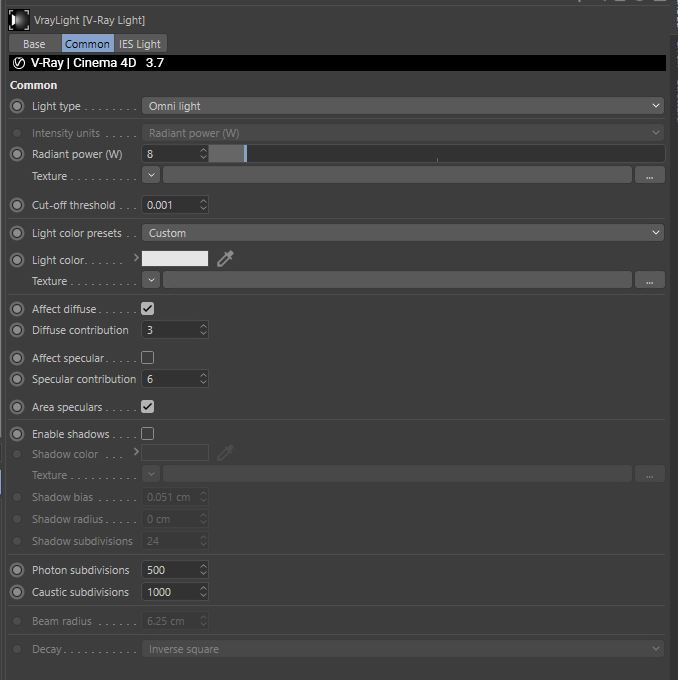This screenshot has height=680, width=678.
Task: Click the Radiant power slider bar
Action: coord(436,154)
